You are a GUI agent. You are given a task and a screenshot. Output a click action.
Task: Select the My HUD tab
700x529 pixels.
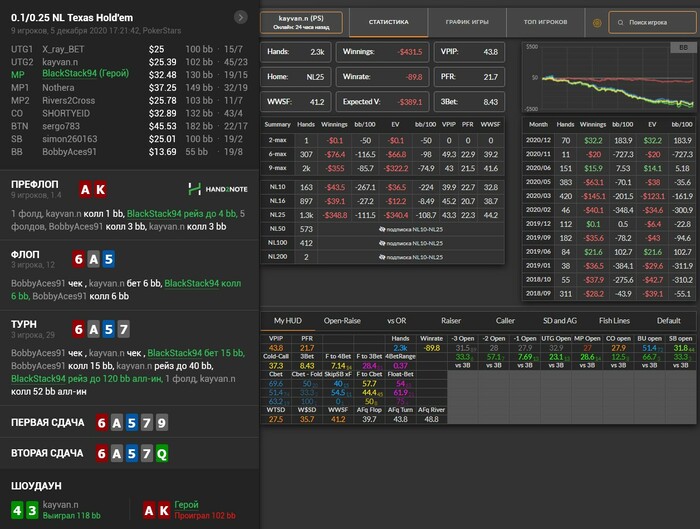[288, 321]
